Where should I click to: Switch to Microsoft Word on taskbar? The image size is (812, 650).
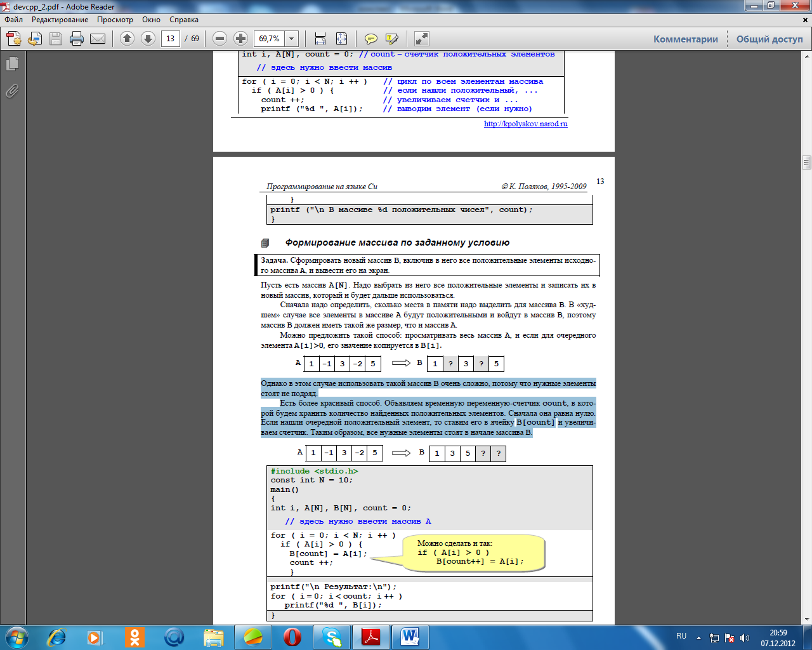(410, 637)
